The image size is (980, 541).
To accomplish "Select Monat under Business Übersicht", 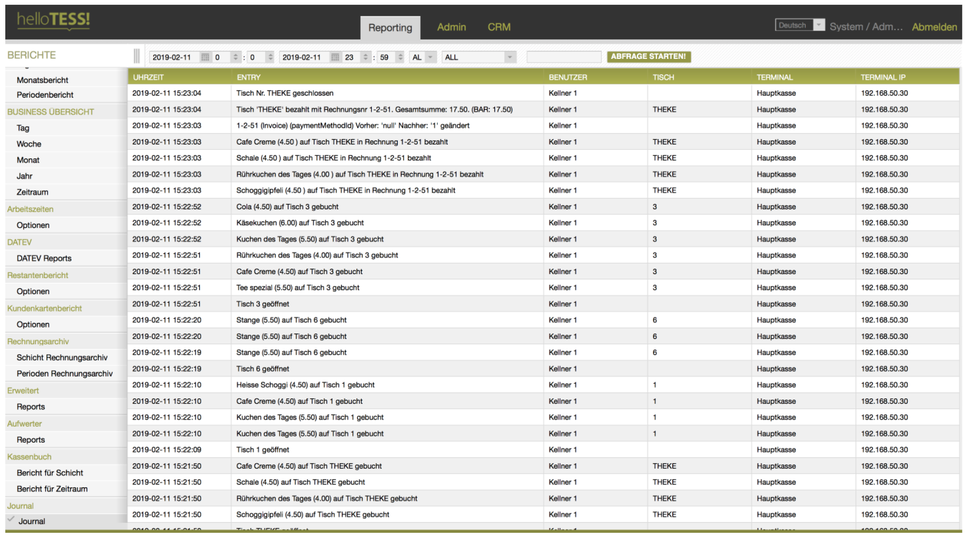I will 28,160.
